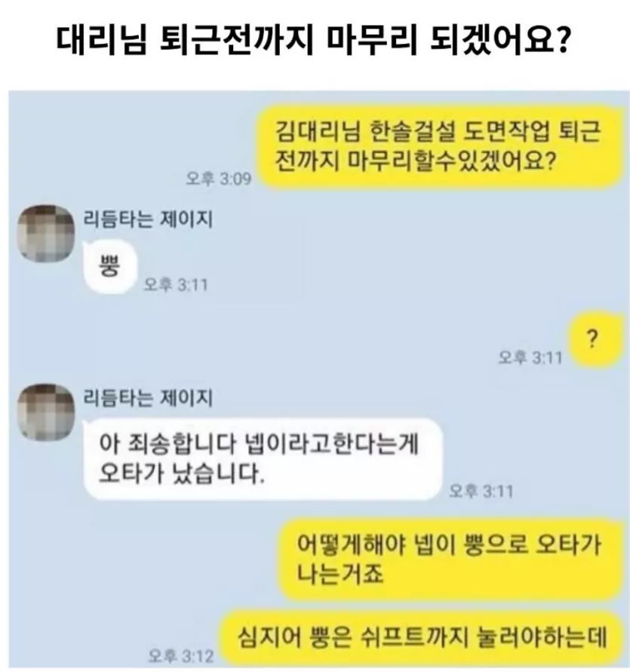
Task: Select the yellow bubble 심지어 뿡은 쉬프트까지
Action: pyautogui.click(x=423, y=637)
